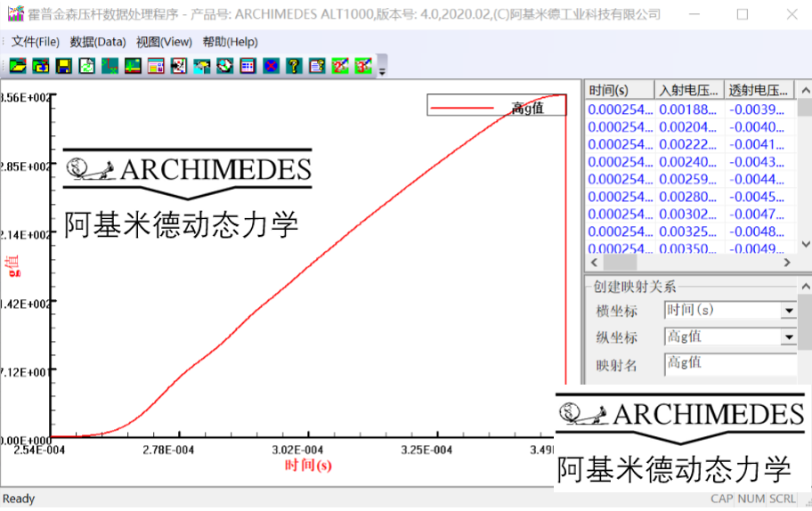Click mapping panel scroll up arrow
This screenshot has width=812, height=511.
(x=805, y=287)
